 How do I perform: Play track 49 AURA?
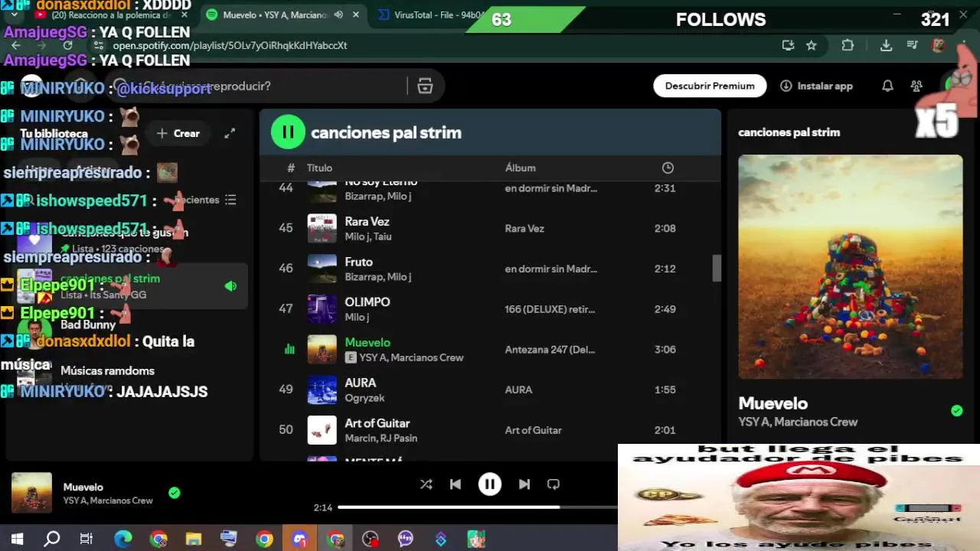coord(286,390)
